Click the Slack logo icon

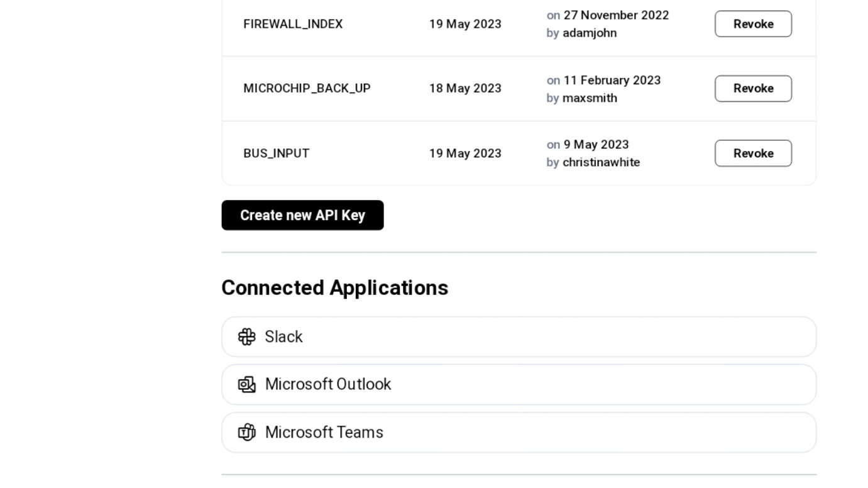tap(247, 337)
